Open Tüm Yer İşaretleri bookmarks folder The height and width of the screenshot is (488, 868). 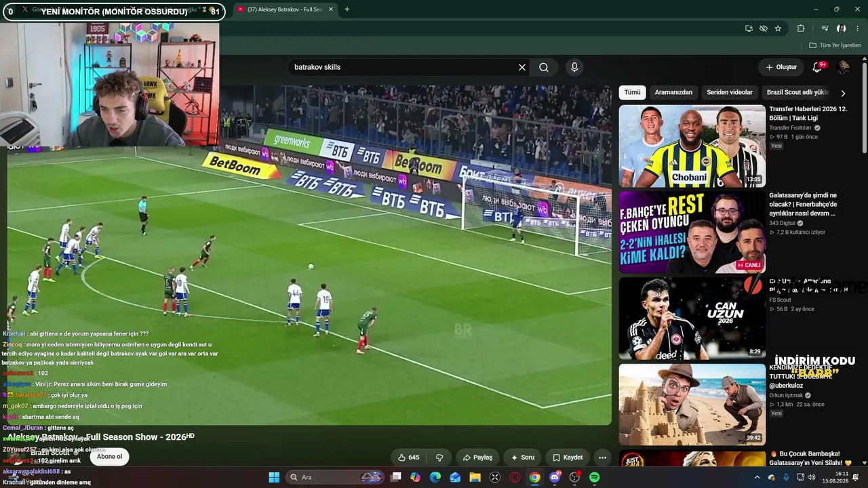pos(835,45)
